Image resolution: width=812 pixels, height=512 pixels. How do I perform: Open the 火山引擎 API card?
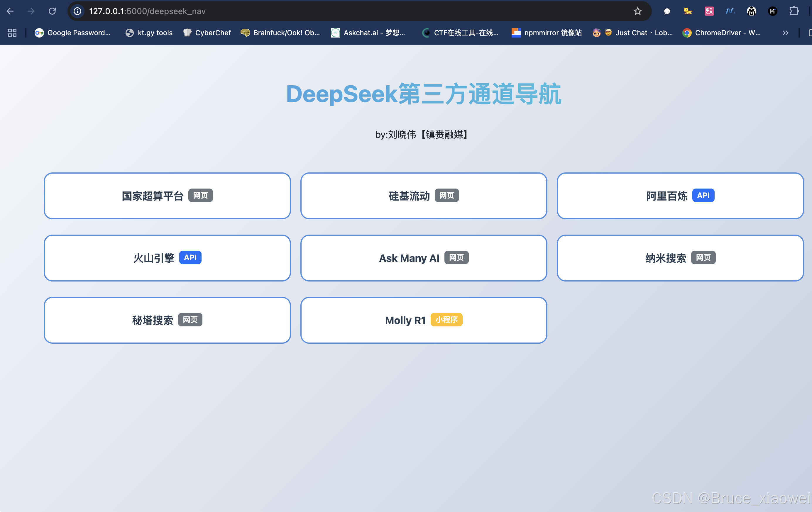pos(167,258)
